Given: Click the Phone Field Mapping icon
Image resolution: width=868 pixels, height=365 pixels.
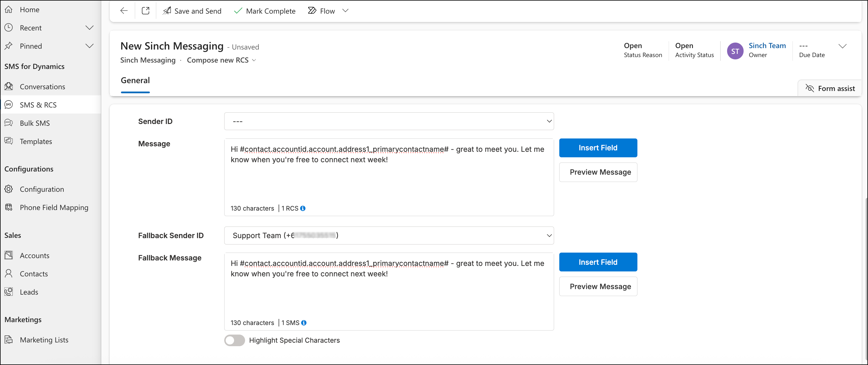Looking at the screenshot, I should pyautogui.click(x=9, y=207).
